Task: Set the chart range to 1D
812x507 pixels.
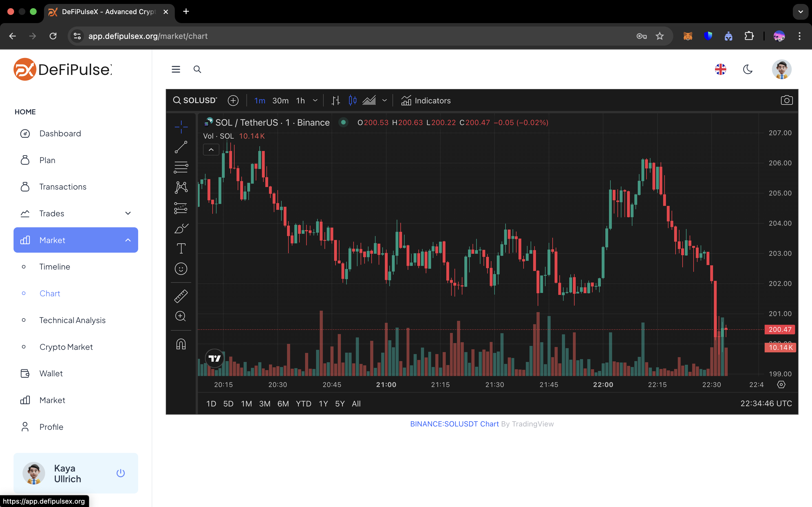Action: 211,404
